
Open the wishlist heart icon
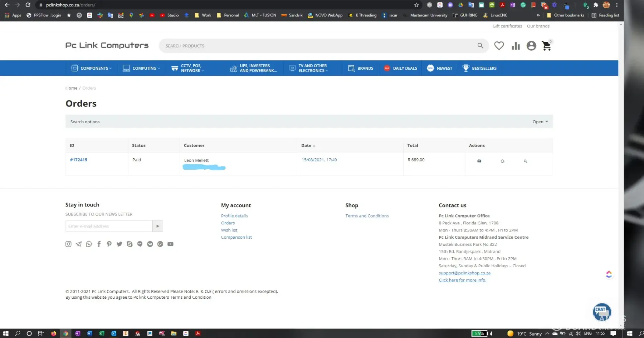(499, 46)
